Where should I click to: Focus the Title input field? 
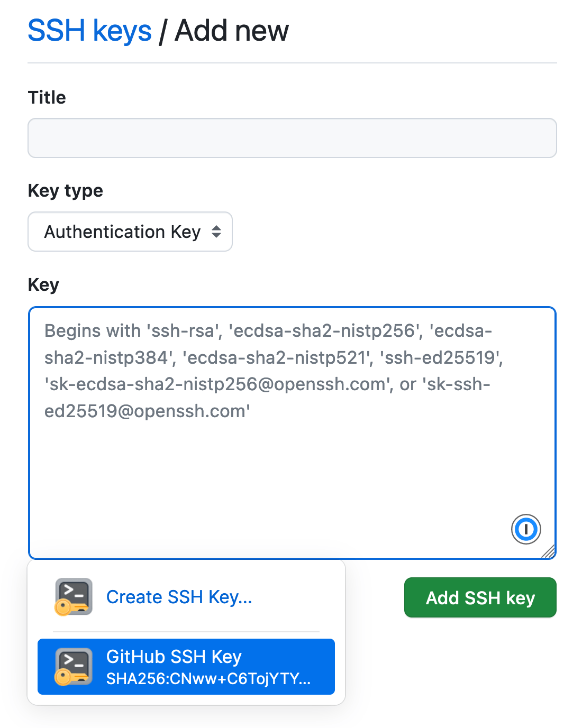[x=292, y=138]
